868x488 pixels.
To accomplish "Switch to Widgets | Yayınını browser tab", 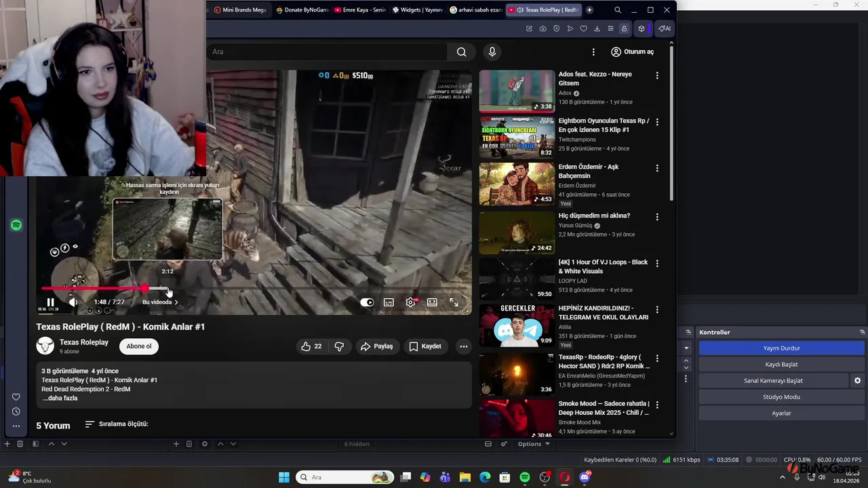I will point(418,10).
